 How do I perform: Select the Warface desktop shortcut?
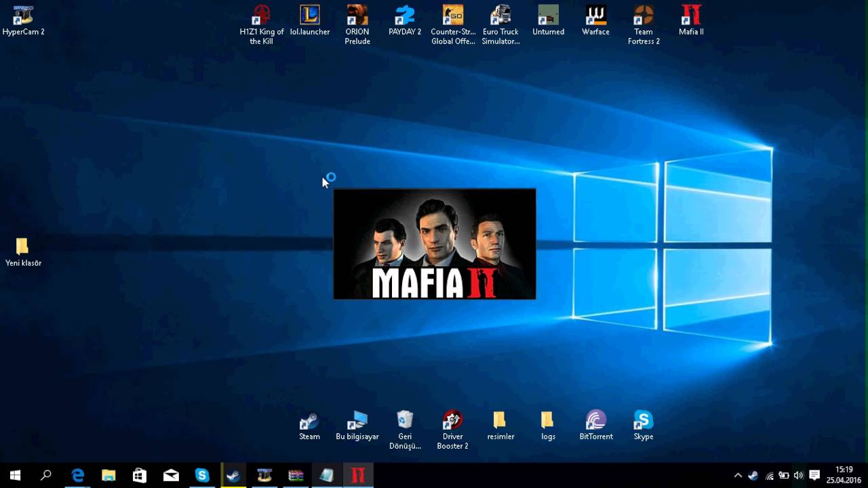595,20
